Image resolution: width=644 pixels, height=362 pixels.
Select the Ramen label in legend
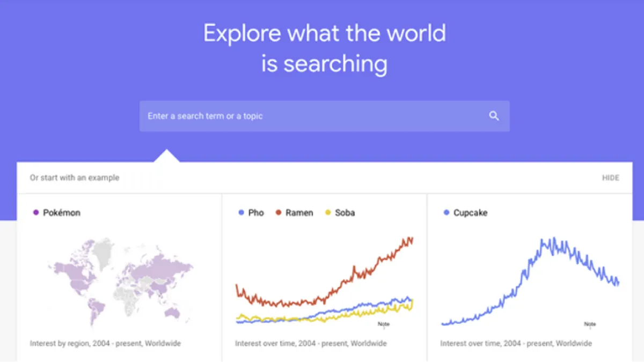click(298, 213)
